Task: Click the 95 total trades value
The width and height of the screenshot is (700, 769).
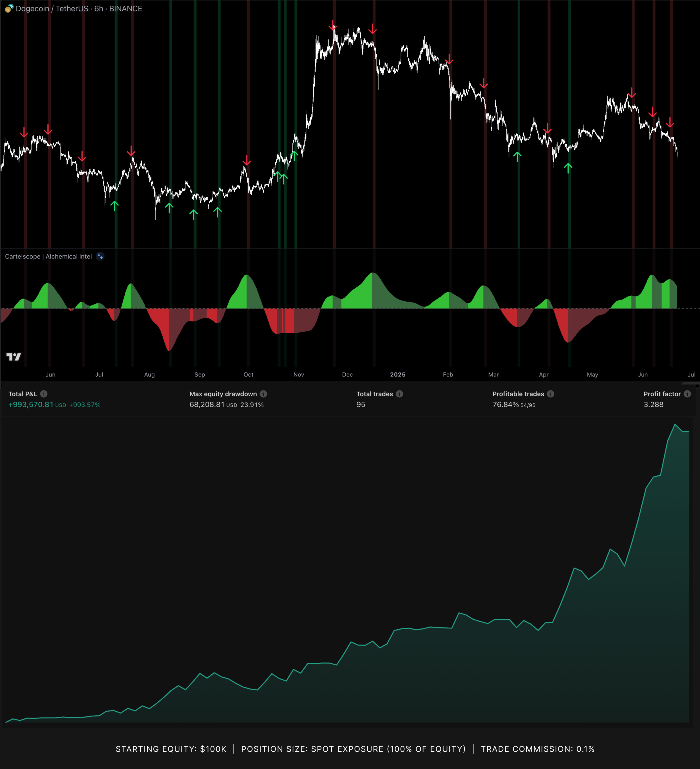Action: pyautogui.click(x=361, y=405)
